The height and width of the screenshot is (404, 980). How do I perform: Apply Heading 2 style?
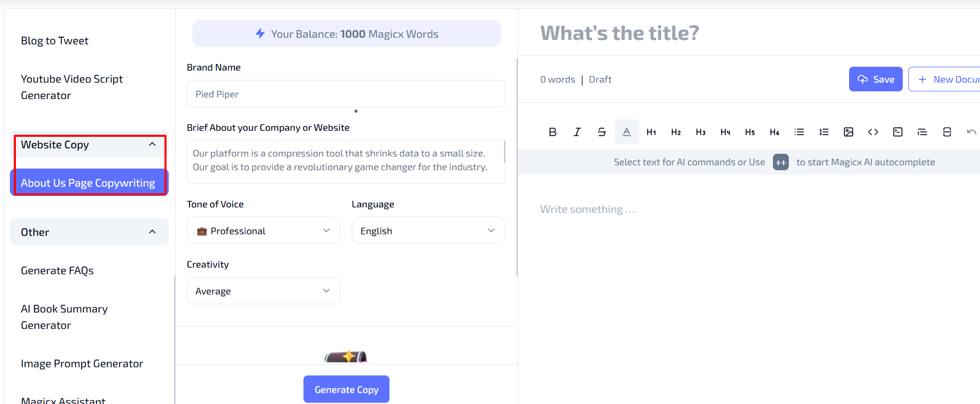(676, 132)
